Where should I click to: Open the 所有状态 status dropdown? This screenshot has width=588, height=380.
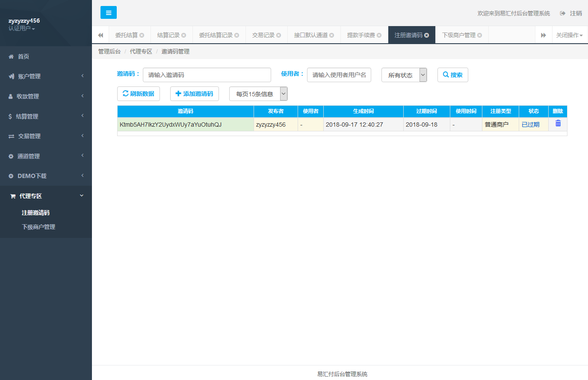404,75
